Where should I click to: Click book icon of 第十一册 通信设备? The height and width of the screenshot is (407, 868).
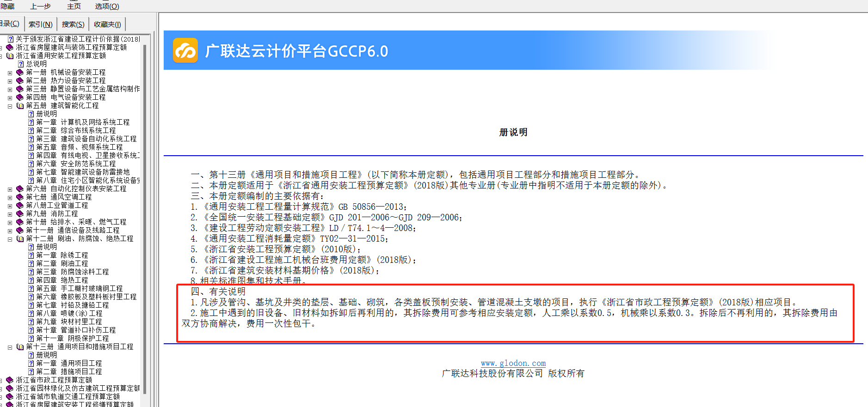click(20, 230)
